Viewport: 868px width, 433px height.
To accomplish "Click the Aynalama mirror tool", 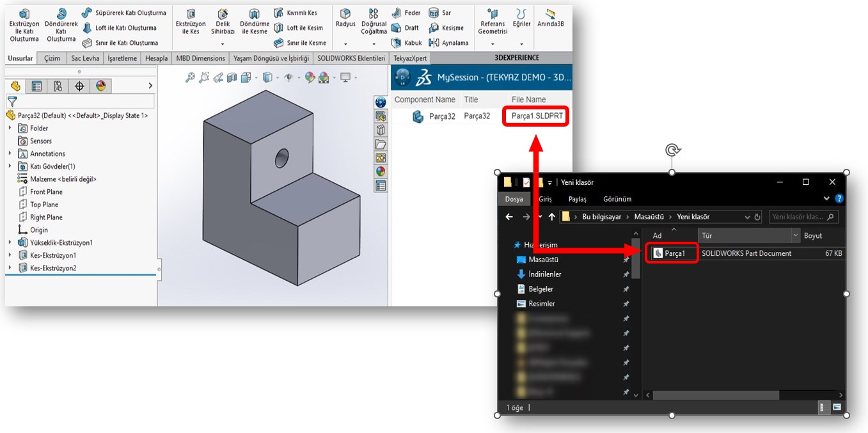I will [448, 43].
